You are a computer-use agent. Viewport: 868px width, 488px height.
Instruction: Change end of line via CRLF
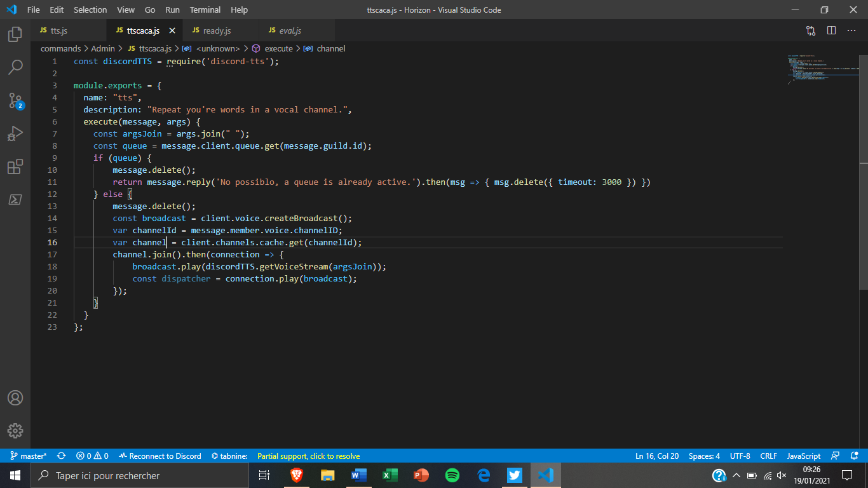pyautogui.click(x=768, y=456)
